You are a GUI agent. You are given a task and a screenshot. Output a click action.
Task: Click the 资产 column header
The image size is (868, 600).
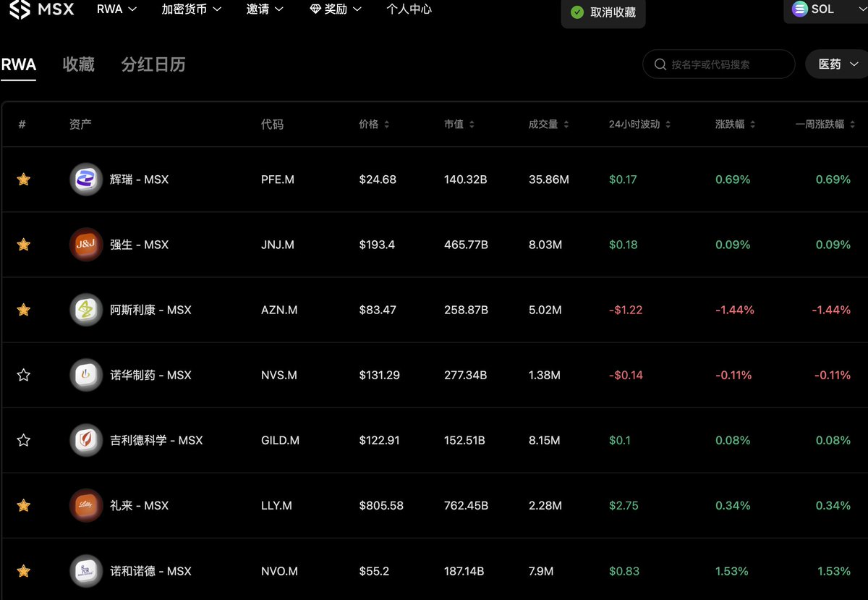[80, 124]
